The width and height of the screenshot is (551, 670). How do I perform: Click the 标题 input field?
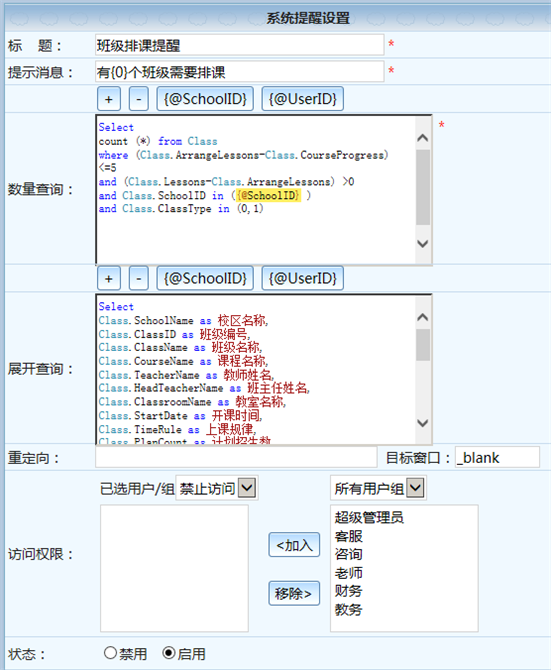[240, 45]
